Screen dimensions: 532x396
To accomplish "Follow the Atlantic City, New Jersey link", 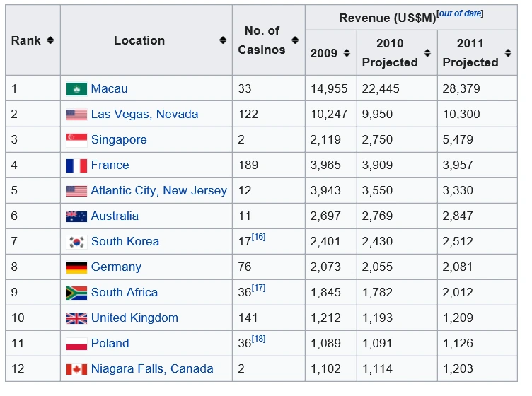I will (158, 190).
